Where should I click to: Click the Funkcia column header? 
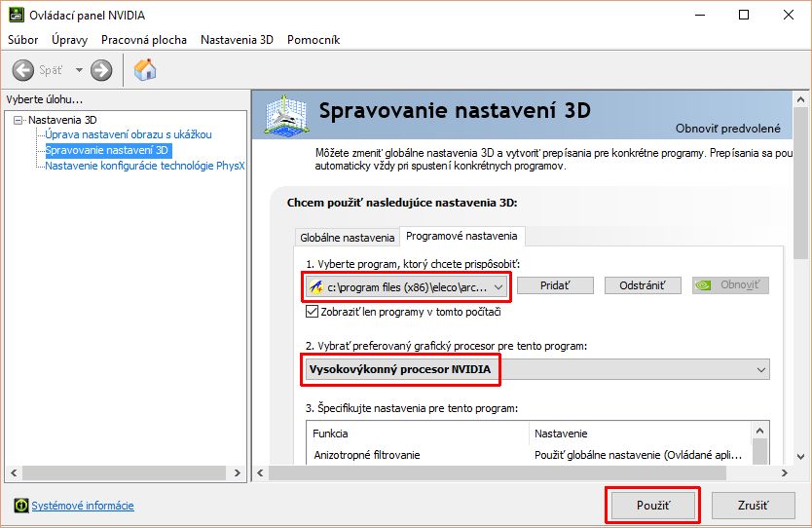pos(418,434)
